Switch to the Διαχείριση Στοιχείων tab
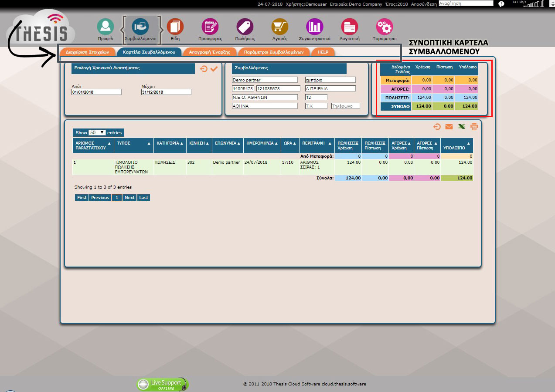Viewport: 555px width, 392px height. [x=87, y=52]
